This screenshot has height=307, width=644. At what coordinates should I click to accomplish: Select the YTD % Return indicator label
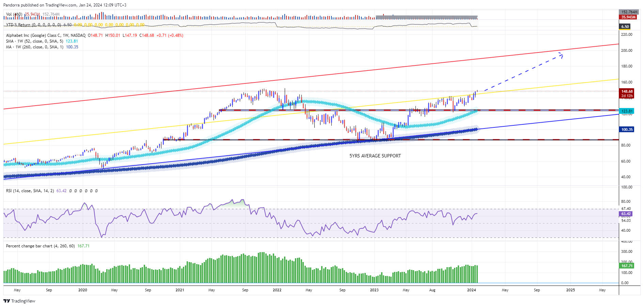pyautogui.click(x=33, y=25)
